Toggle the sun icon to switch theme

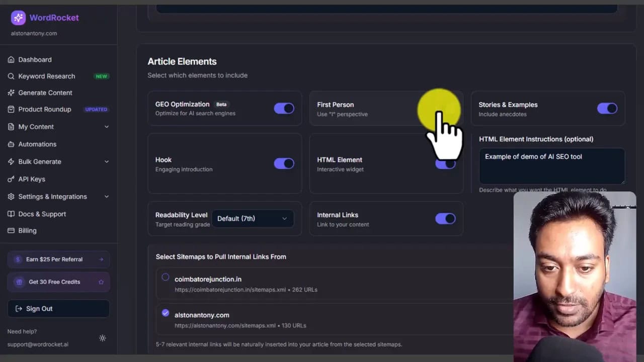[103, 338]
